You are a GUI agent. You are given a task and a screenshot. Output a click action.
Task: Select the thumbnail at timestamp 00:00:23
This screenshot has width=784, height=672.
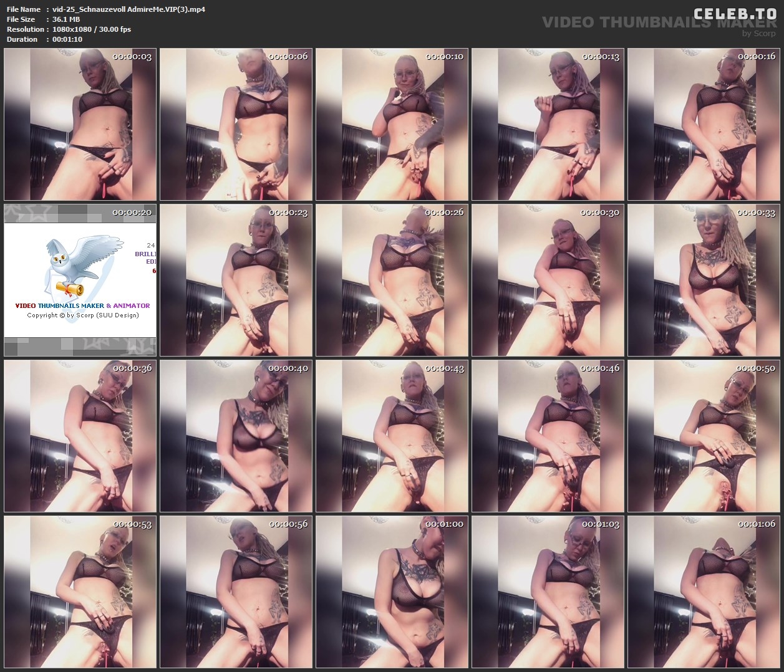coord(236,281)
